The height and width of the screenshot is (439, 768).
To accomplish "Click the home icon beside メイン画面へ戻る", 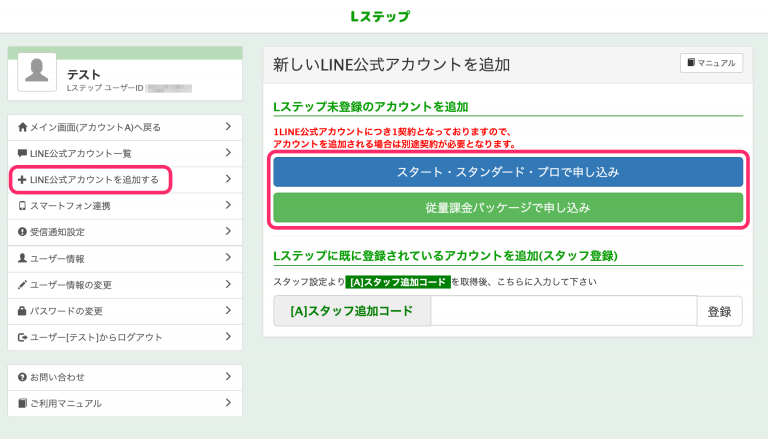I will pyautogui.click(x=22, y=127).
